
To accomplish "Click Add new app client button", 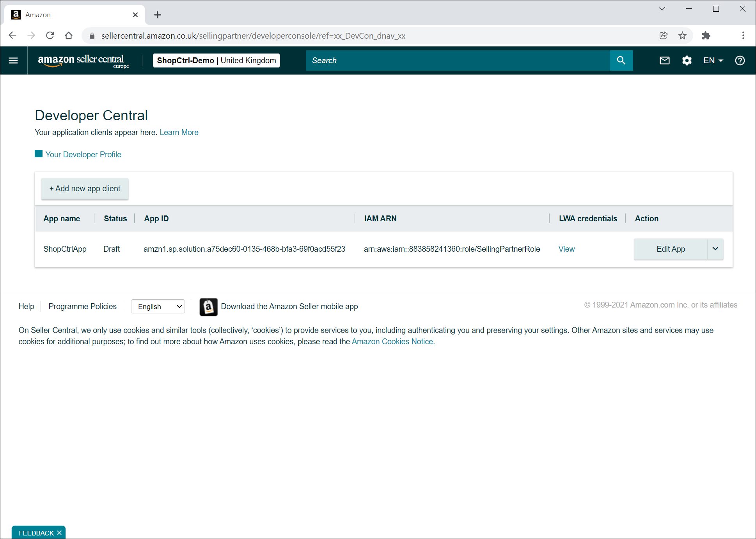I will (x=85, y=189).
